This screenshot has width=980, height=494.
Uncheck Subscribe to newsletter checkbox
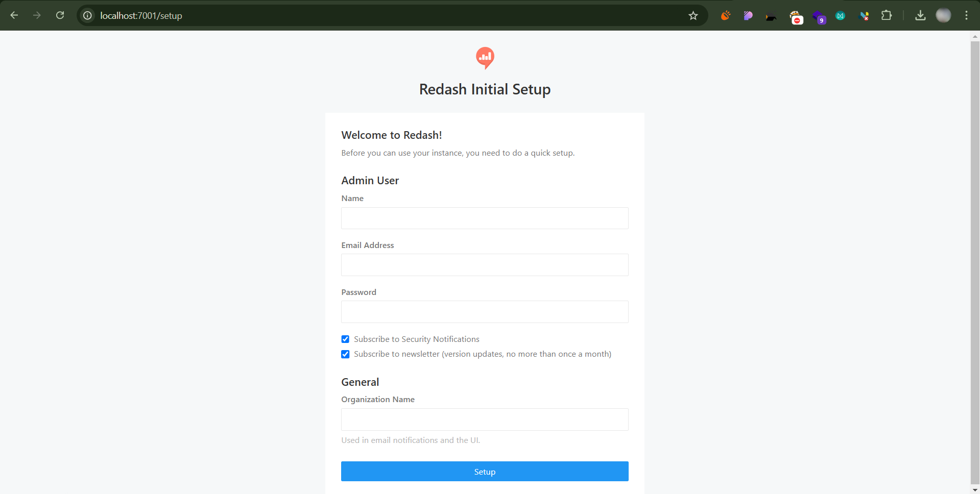[x=345, y=354]
